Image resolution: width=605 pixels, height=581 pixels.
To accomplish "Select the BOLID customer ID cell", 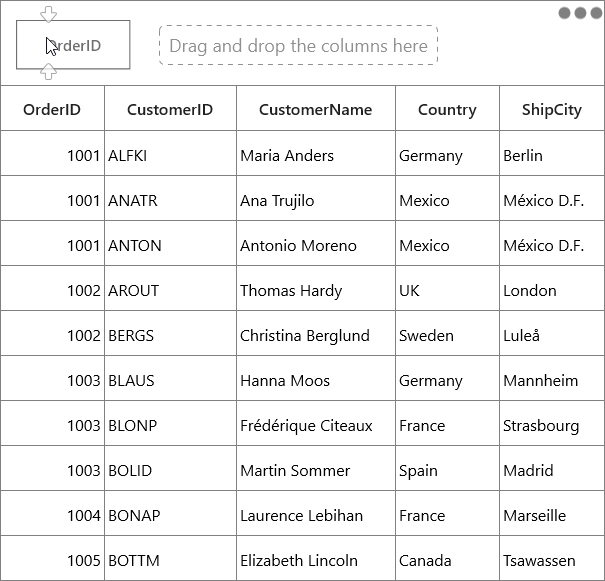I will click(171, 468).
